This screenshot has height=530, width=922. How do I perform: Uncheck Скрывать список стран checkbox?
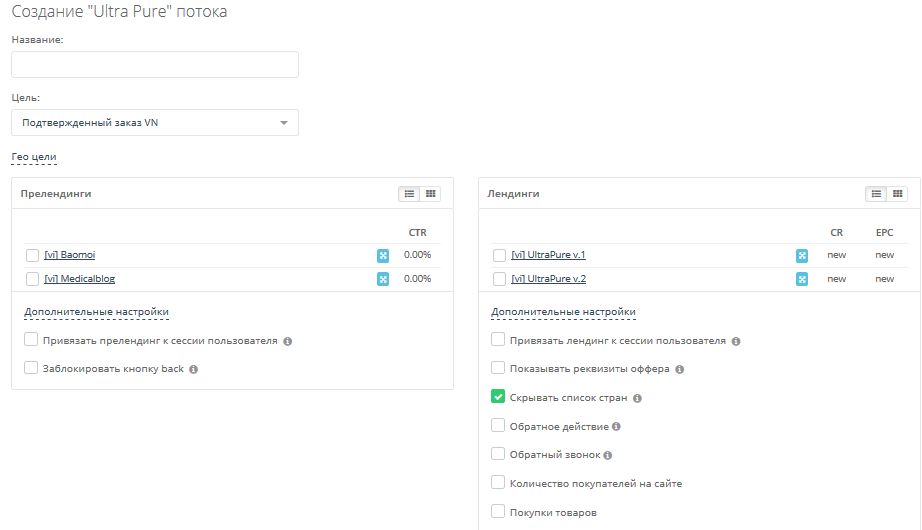(x=498, y=396)
